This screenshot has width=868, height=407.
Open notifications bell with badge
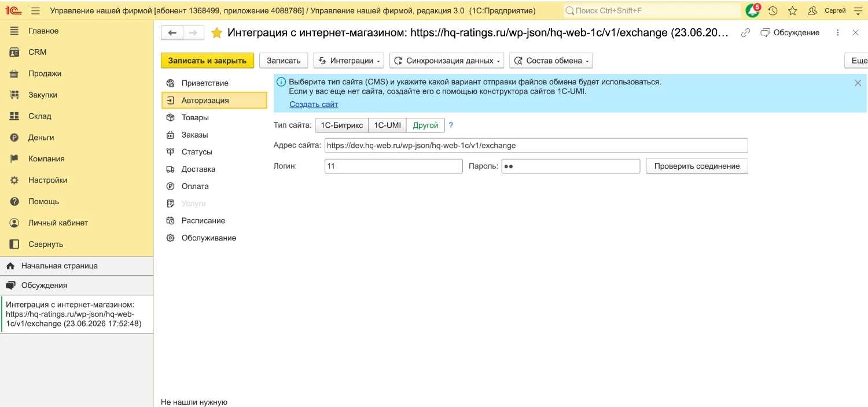(753, 10)
